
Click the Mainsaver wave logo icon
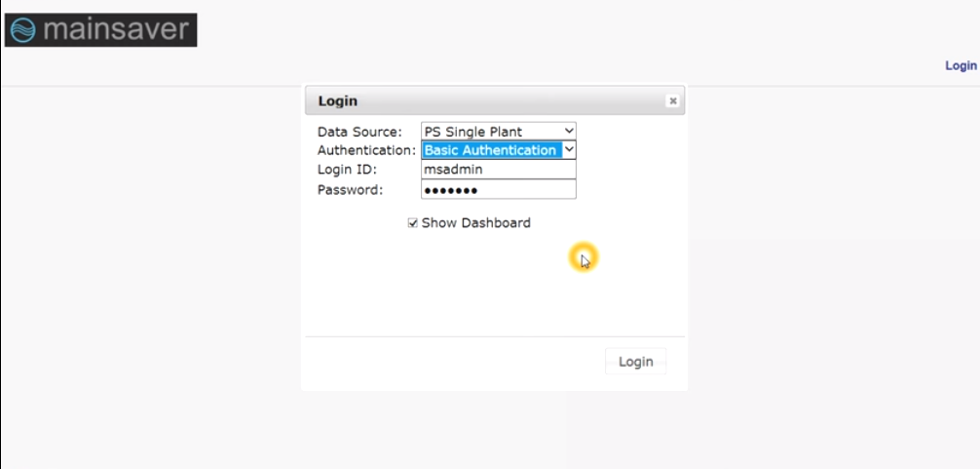coord(22,29)
